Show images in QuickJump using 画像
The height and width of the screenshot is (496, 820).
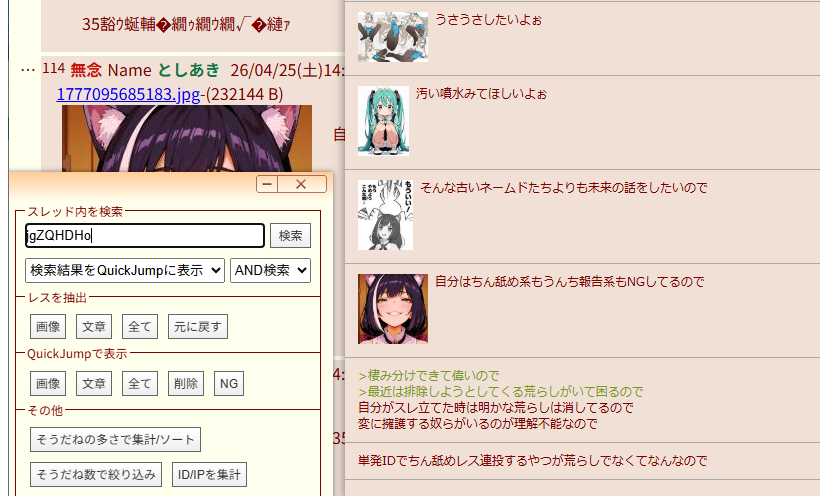[48, 384]
